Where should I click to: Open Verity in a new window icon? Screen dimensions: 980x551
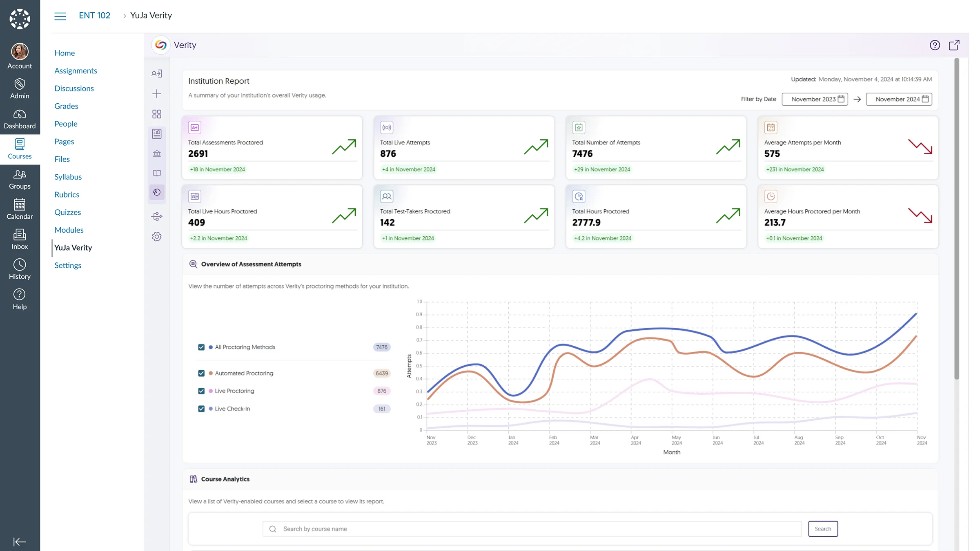coord(954,45)
